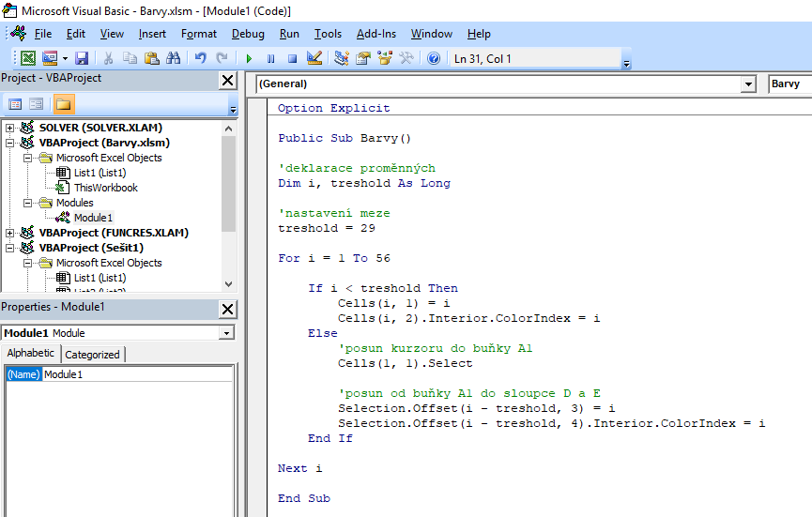This screenshot has height=517, width=812.
Task: Open the Edit menu
Action: (76, 34)
